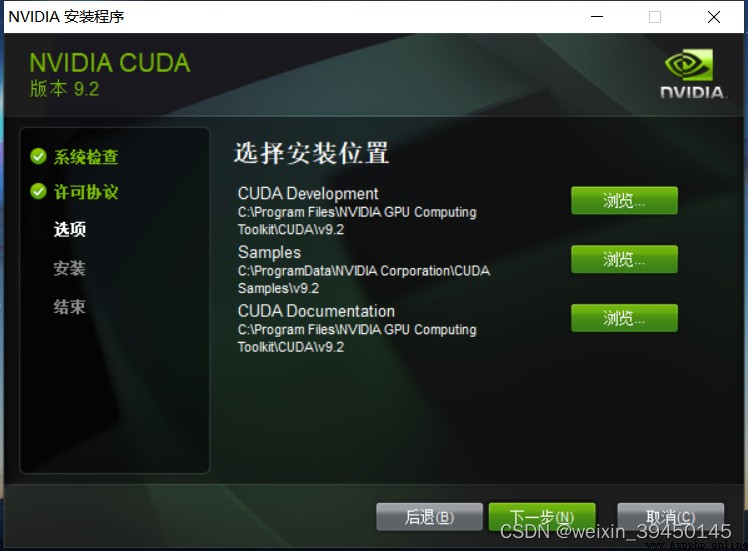Select the 结束 step in sidebar
Image resolution: width=748 pixels, height=551 pixels.
click(x=70, y=307)
